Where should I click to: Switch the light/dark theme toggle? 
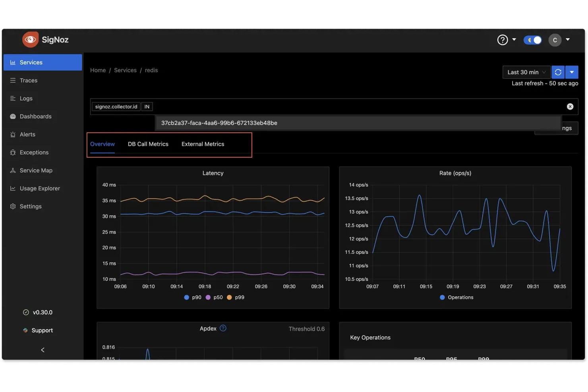532,40
